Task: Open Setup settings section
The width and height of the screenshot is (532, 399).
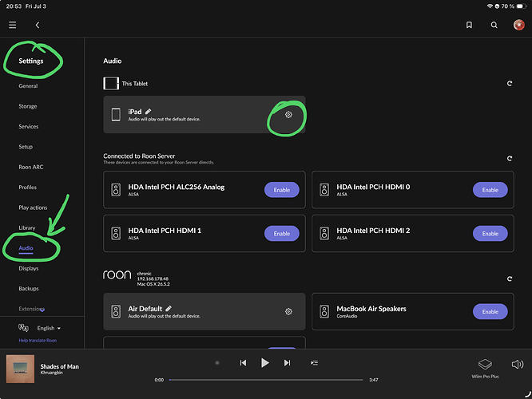Action: click(x=26, y=147)
